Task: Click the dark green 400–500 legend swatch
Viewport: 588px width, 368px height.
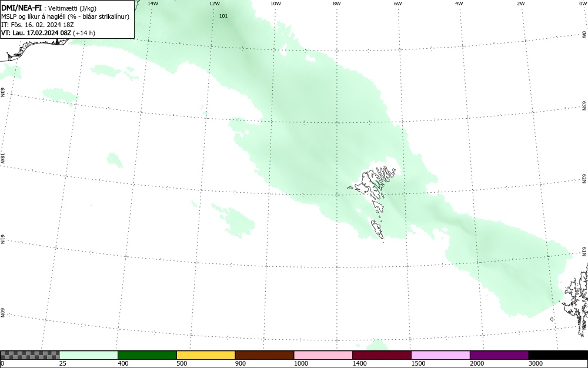Action: 147,355
